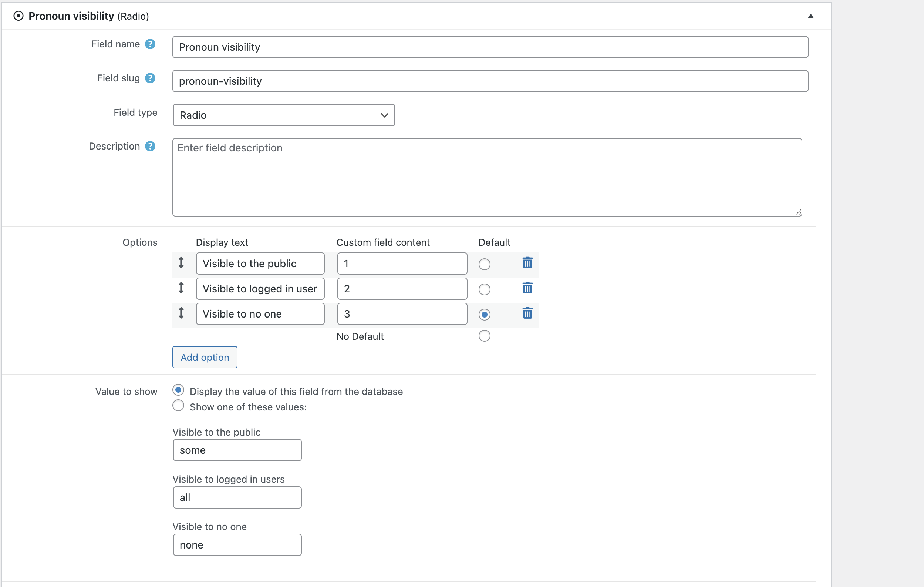Select 'Show one of these values' radio
This screenshot has height=587, width=924.
178,406
